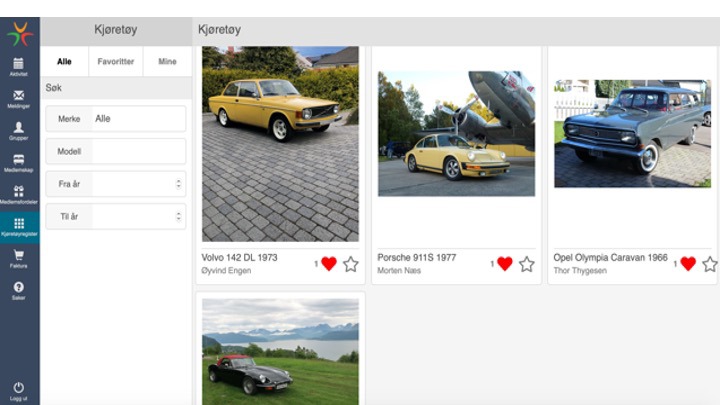Open Porsche 911S 1977 title link
Image resolution: width=720 pixels, height=405 pixels.
coord(416,257)
